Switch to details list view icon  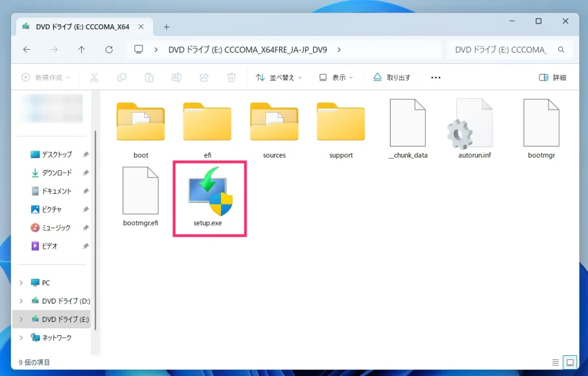pyautogui.click(x=555, y=362)
